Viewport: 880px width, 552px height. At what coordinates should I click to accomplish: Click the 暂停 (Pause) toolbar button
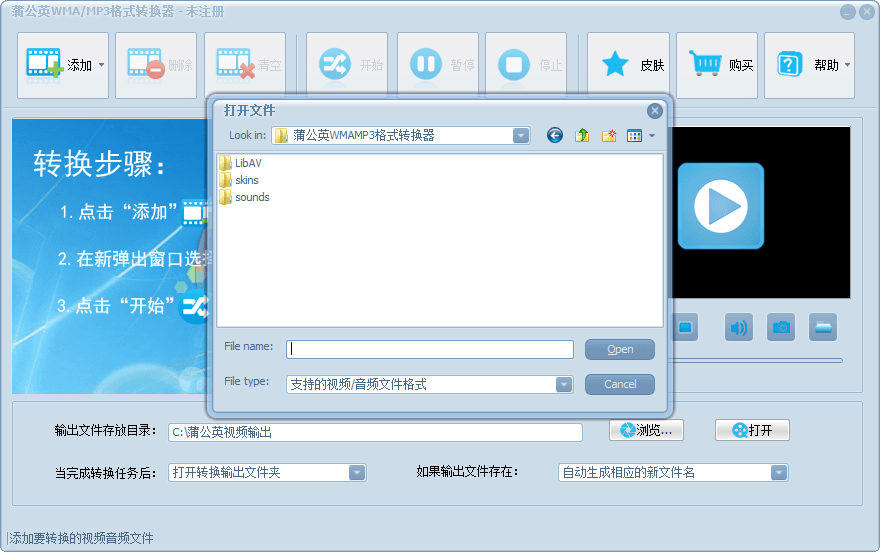click(x=438, y=65)
